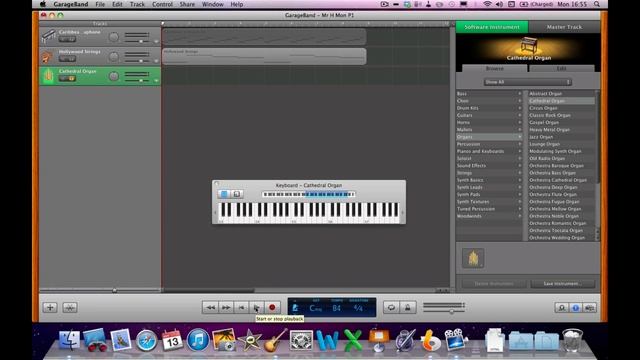The width and height of the screenshot is (640, 360).
Task: Open the File menu
Action: point(100,4)
